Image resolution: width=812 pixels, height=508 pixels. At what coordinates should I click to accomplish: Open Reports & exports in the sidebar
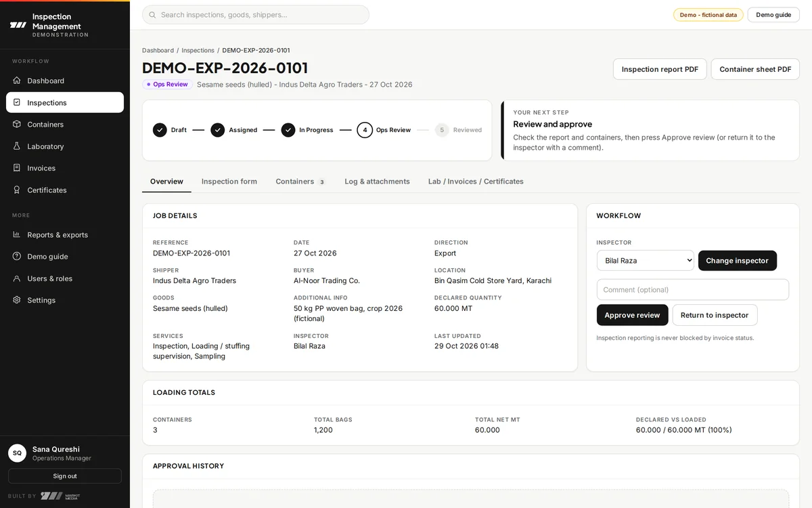[65, 234]
